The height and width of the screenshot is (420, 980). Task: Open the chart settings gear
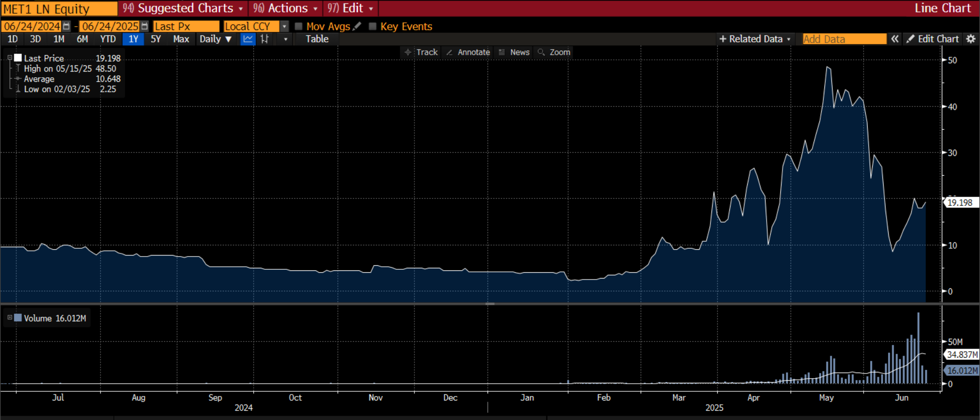pos(970,39)
